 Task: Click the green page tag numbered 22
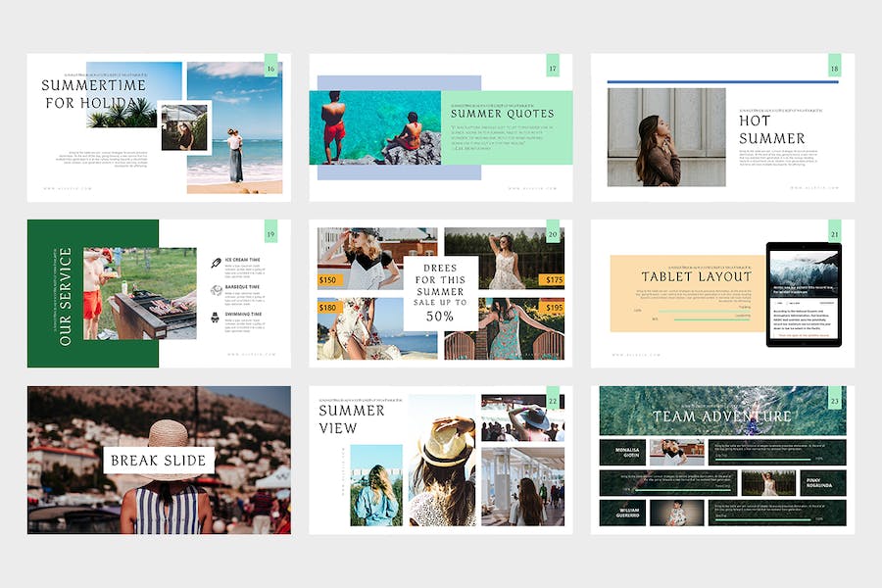(x=553, y=397)
